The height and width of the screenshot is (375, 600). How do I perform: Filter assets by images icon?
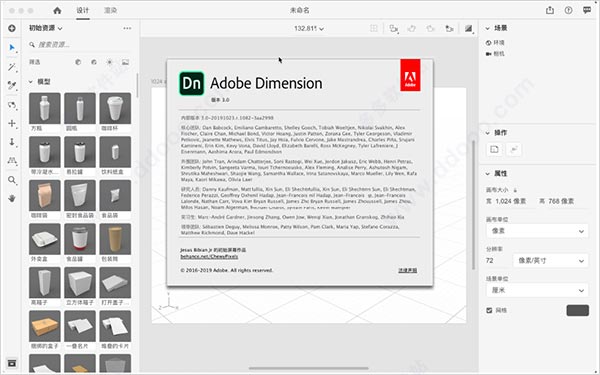(125, 62)
